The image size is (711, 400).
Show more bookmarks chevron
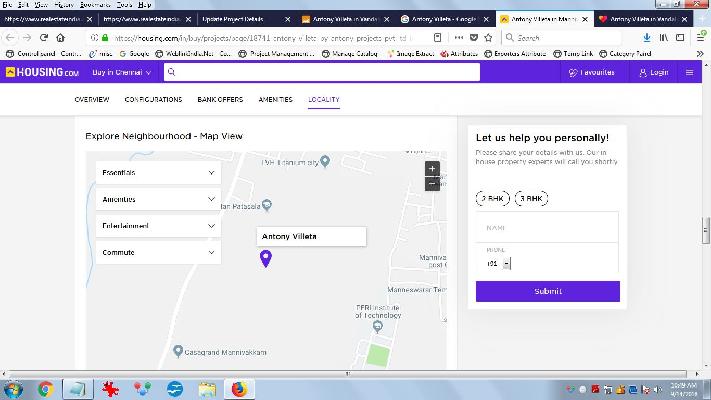pos(700,54)
